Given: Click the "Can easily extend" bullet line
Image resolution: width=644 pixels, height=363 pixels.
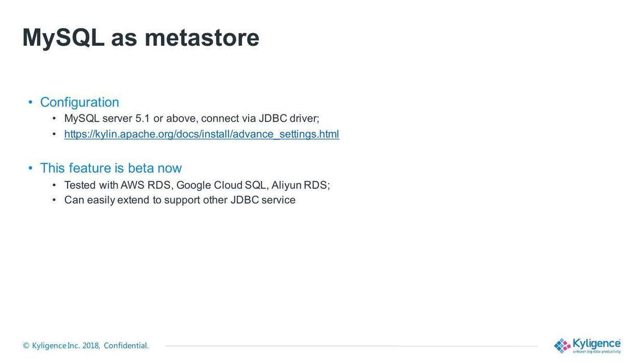Looking at the screenshot, I should point(180,200).
